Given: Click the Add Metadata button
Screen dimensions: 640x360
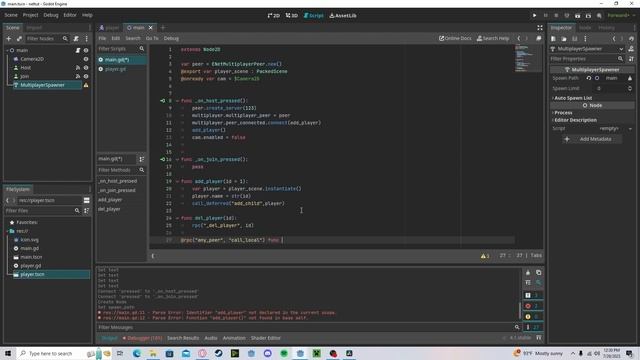Looking at the screenshot, I should [592, 139].
